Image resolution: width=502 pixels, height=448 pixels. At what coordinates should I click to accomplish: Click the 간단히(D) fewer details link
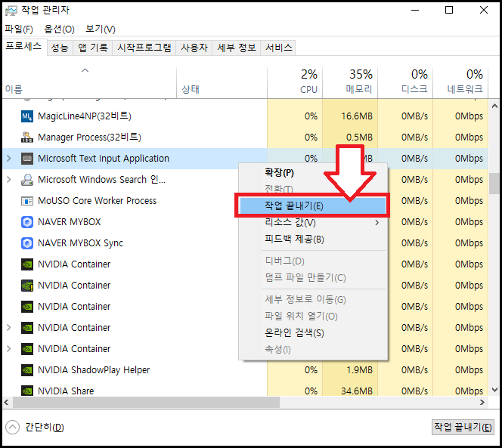[45, 427]
